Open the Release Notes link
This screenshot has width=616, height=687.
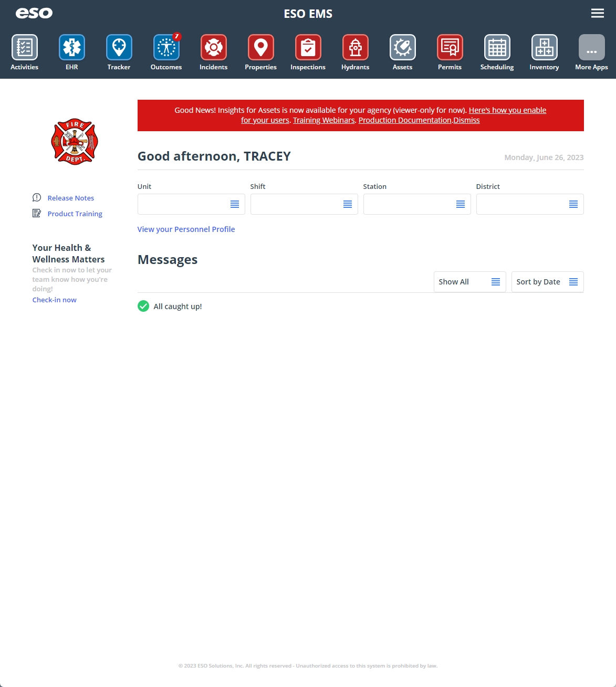[71, 198]
